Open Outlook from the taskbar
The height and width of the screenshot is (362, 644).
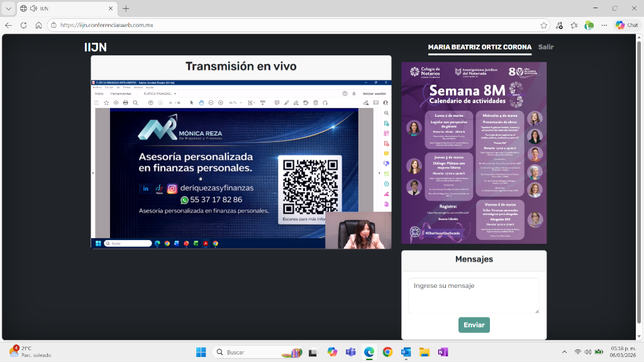pos(406,352)
